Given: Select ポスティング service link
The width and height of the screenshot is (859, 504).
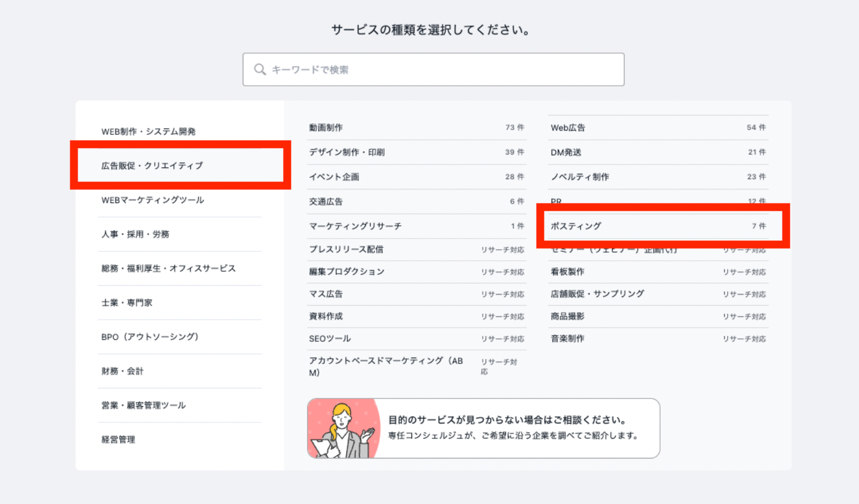Looking at the screenshot, I should point(576,226).
